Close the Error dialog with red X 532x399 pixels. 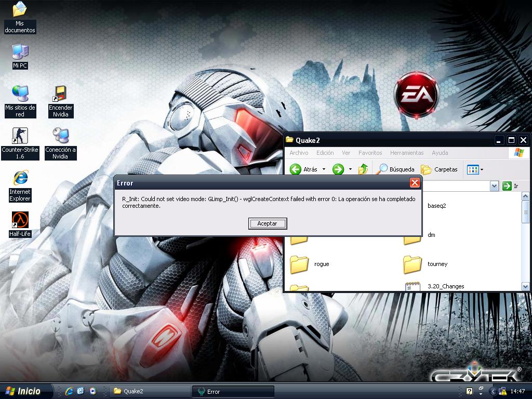415,183
